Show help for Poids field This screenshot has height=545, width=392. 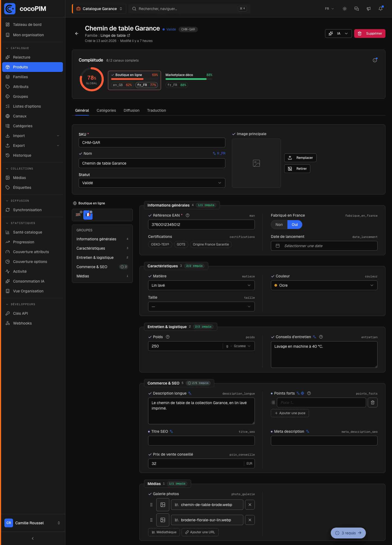[x=168, y=337]
